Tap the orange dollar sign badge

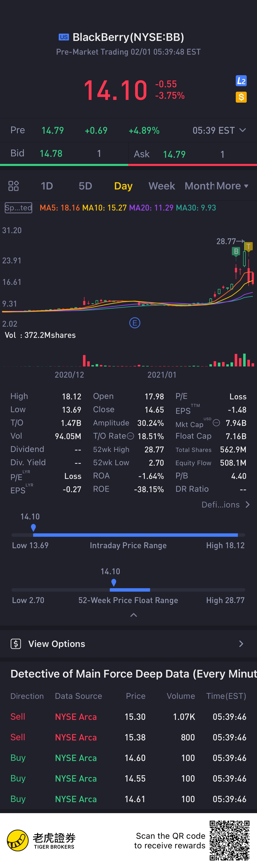click(x=241, y=97)
